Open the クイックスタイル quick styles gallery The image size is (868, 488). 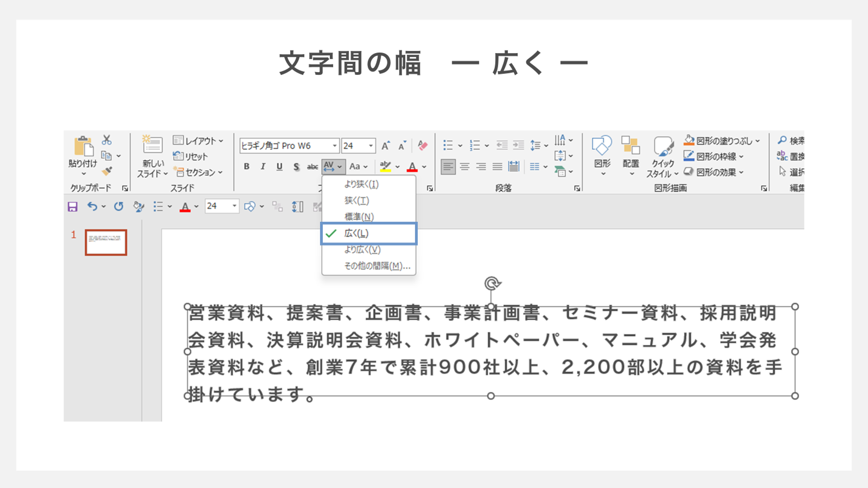[662, 157]
